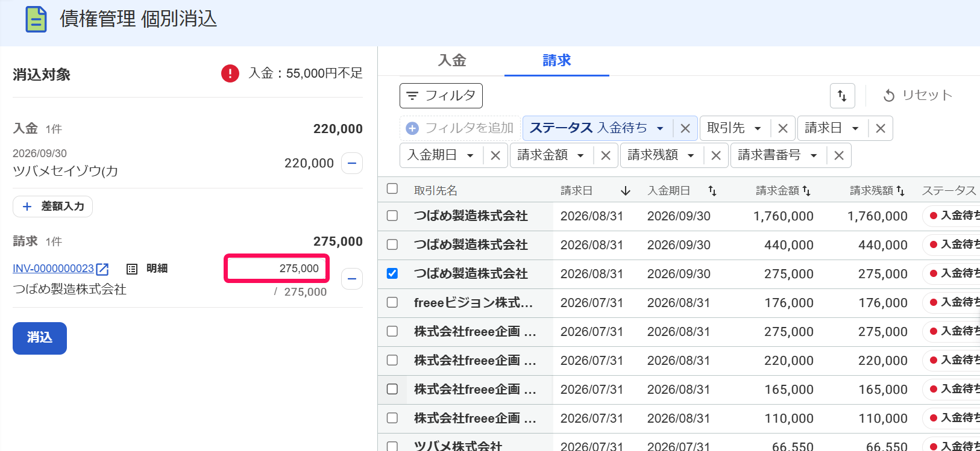Sort by 請求日 using the down arrow
The height and width of the screenshot is (451, 980).
coord(626,191)
